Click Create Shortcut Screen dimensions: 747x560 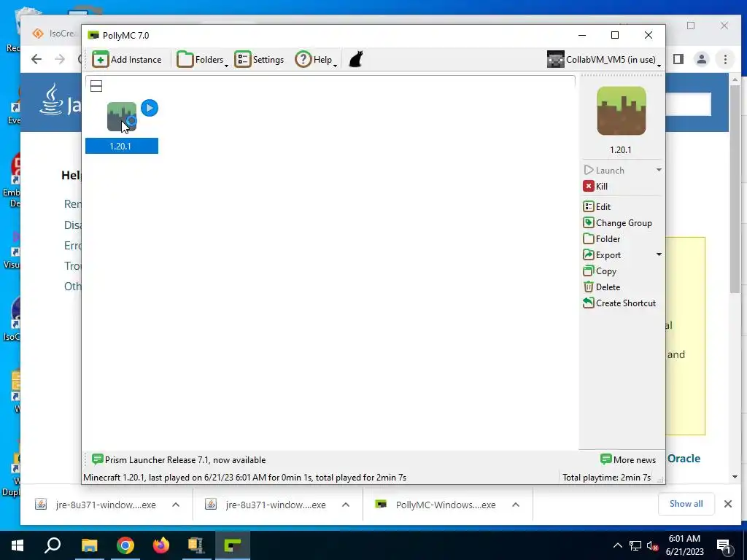pyautogui.click(x=619, y=303)
